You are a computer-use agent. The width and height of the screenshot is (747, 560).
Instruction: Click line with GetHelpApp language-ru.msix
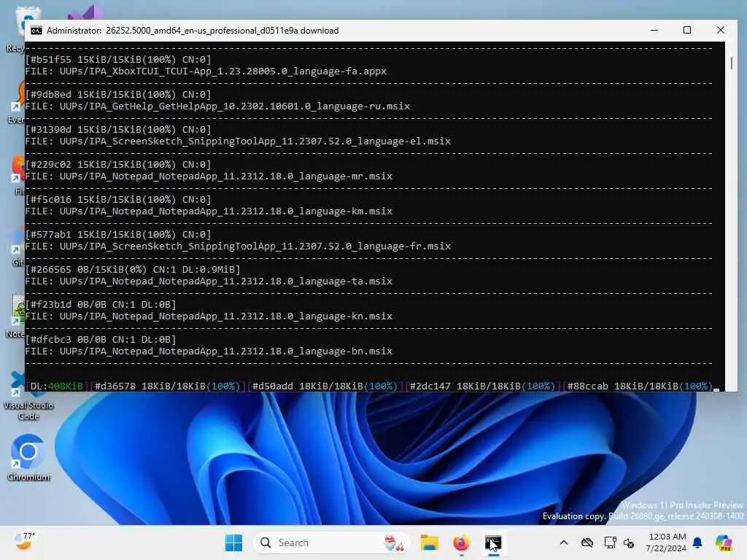pyautogui.click(x=217, y=106)
